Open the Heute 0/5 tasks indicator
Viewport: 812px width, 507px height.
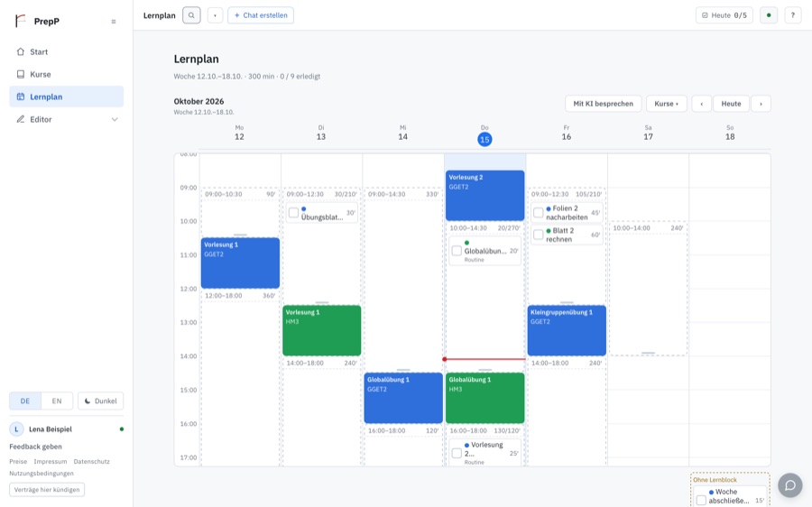(724, 15)
